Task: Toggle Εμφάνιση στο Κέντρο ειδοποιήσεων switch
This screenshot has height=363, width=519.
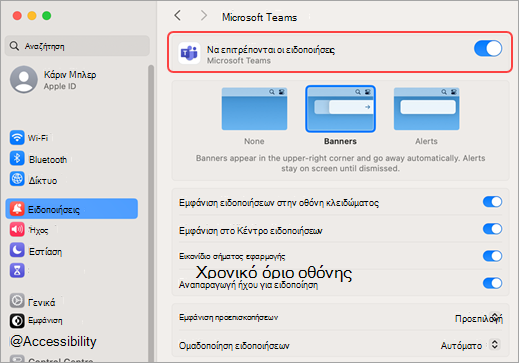Action: pos(492,229)
